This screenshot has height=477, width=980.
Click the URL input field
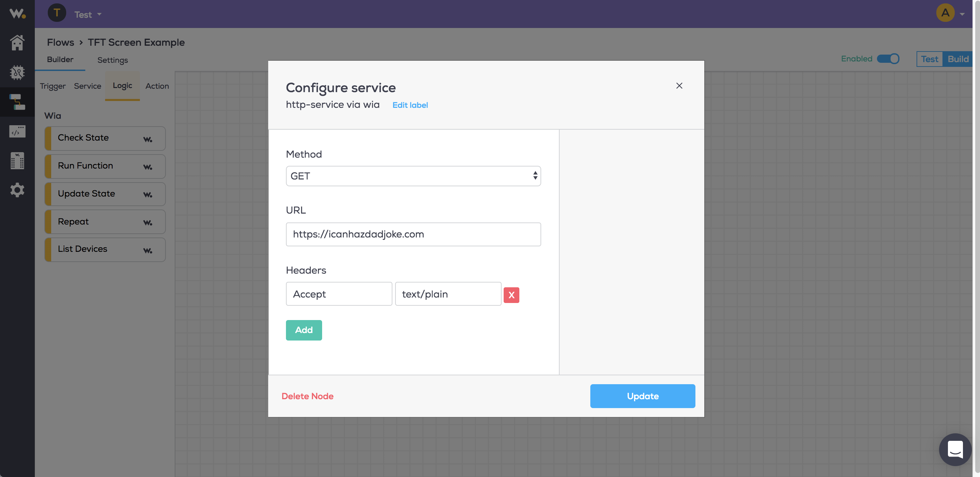click(413, 234)
